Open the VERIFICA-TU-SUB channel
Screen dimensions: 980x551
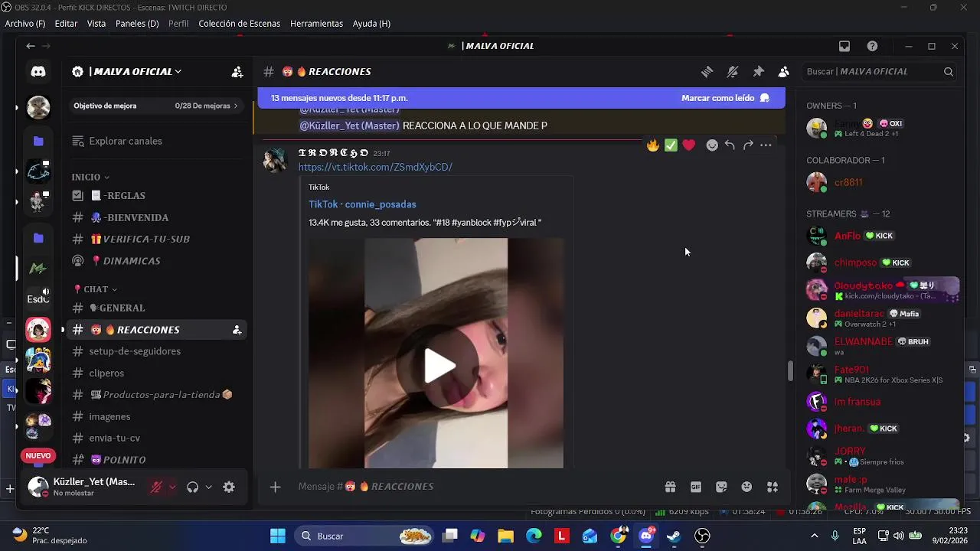pyautogui.click(x=157, y=239)
